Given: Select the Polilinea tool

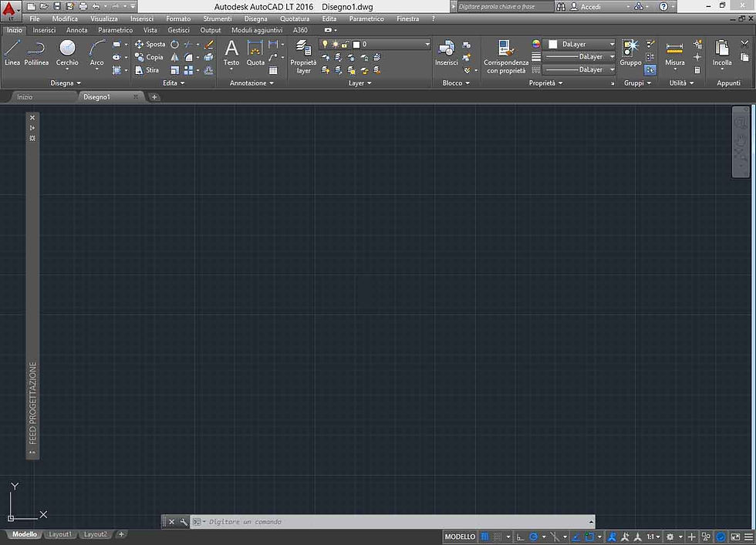Looking at the screenshot, I should 36,52.
